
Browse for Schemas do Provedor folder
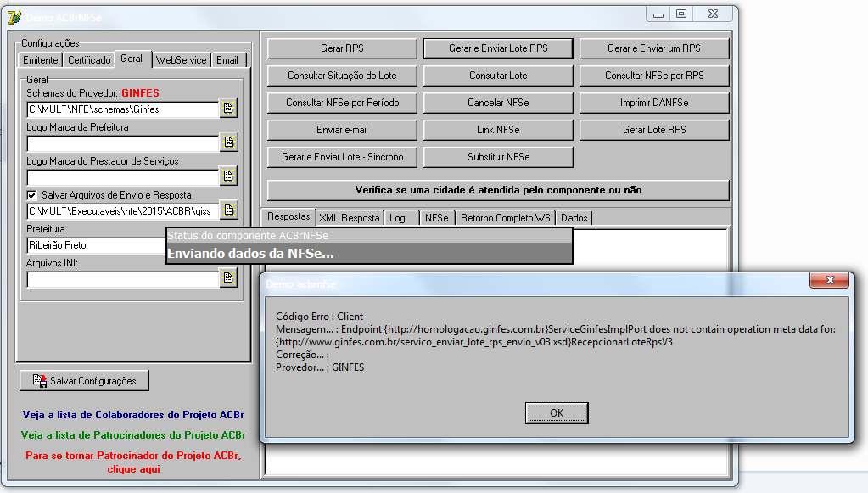pos(228,109)
